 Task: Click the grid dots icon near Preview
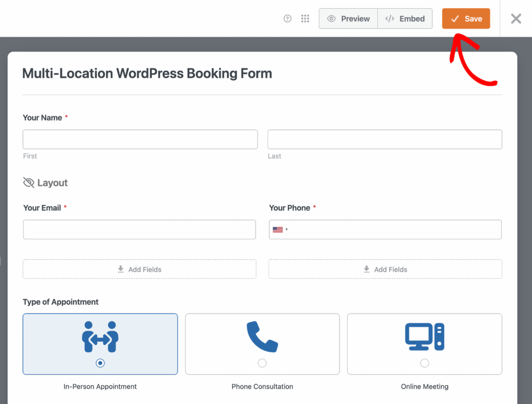[x=305, y=18]
